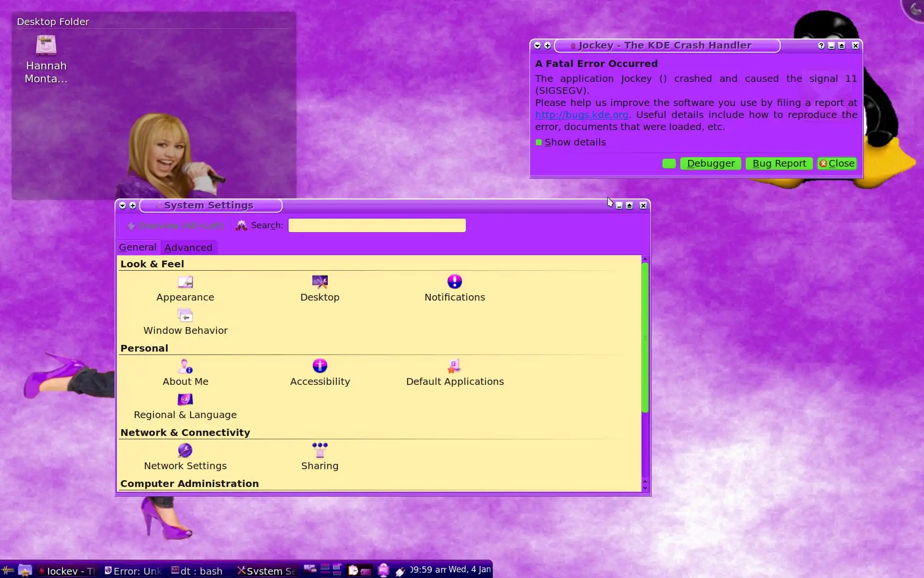
Task: Select the General tab
Action: pos(138,248)
